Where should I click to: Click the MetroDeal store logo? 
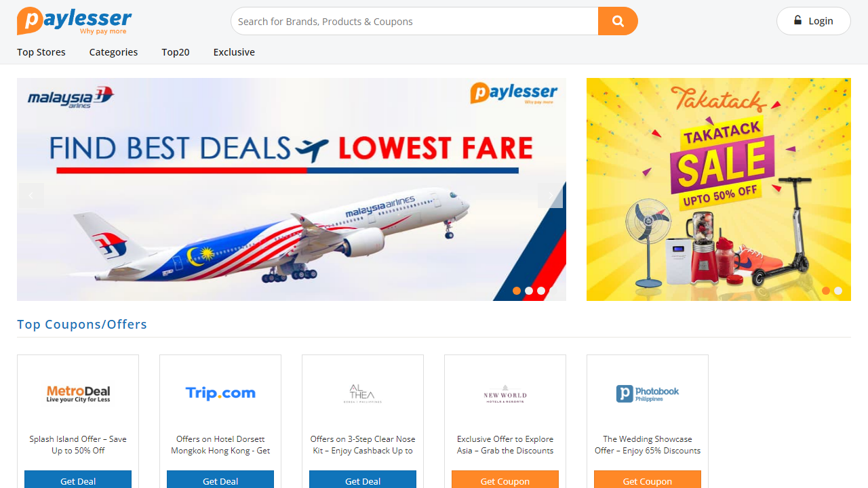(x=78, y=393)
